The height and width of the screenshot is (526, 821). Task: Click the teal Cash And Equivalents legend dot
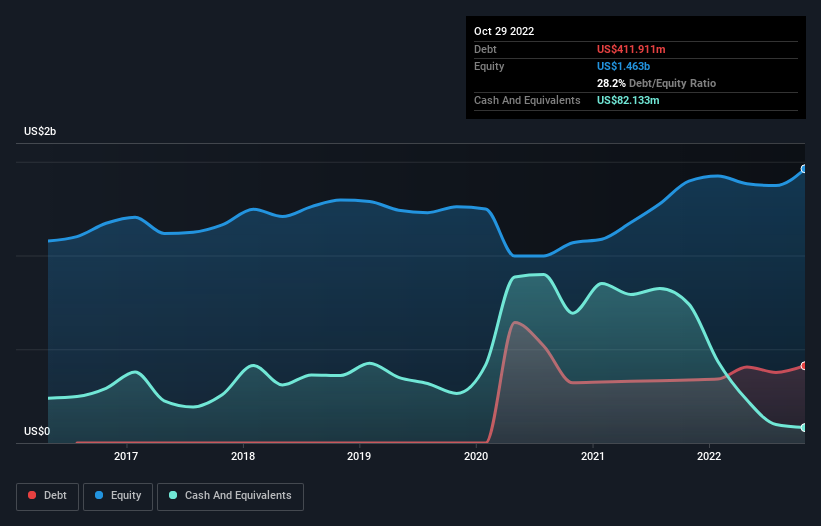(173, 495)
